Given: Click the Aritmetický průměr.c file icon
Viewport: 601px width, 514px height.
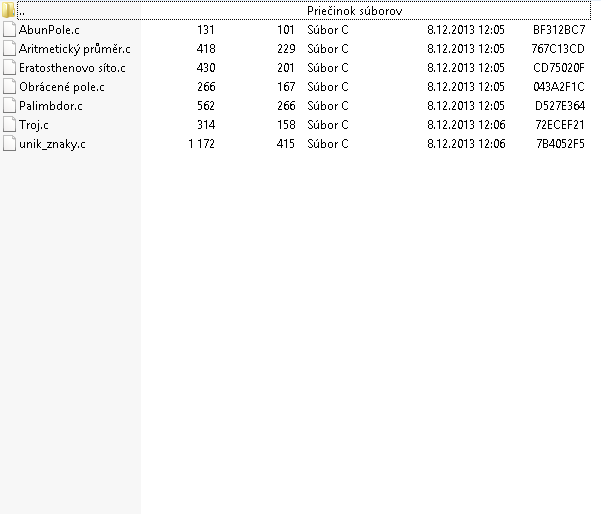Looking at the screenshot, I should tap(9, 49).
